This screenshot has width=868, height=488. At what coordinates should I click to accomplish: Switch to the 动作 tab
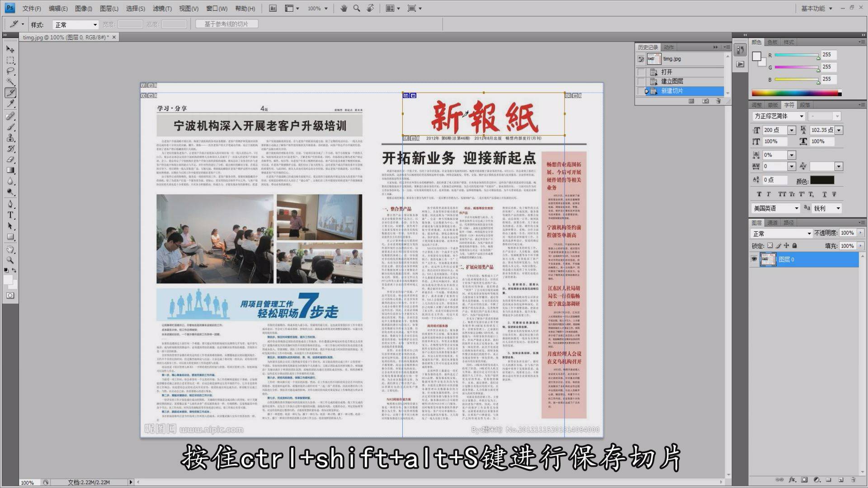click(x=669, y=47)
